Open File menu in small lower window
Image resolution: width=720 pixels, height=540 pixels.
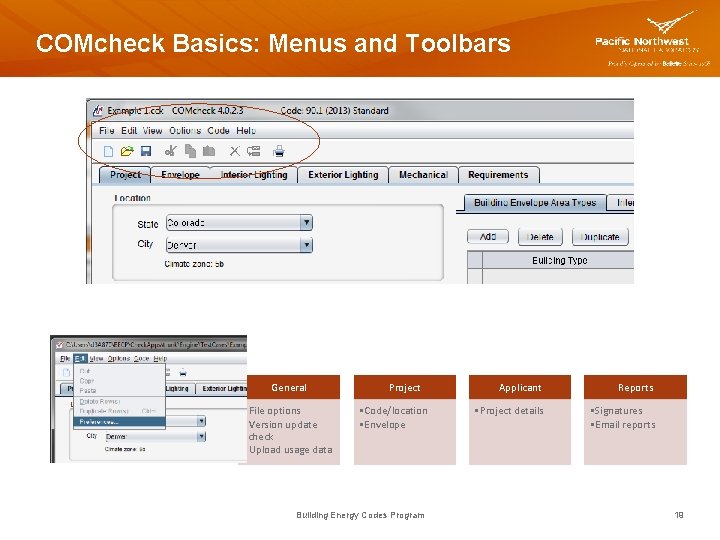coord(65,358)
